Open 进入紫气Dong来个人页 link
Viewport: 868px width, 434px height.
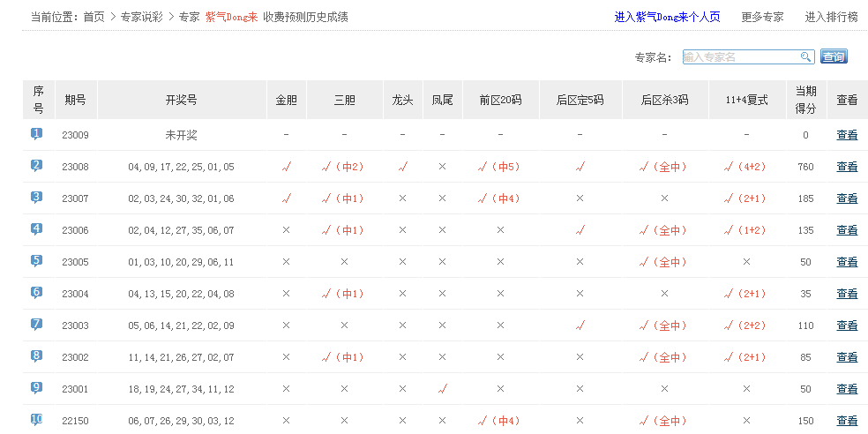(667, 17)
